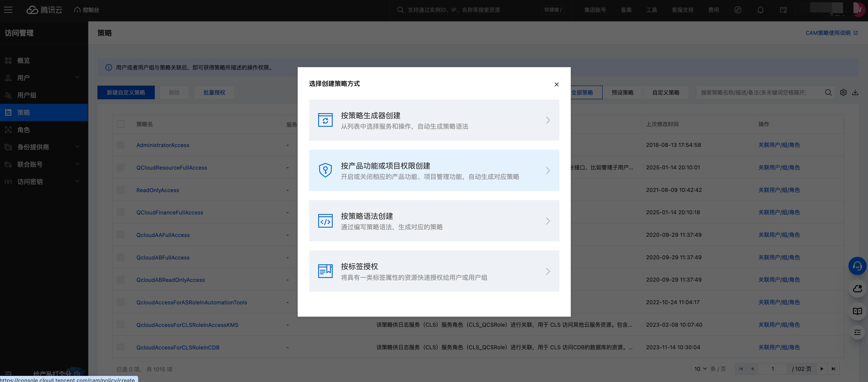The width and height of the screenshot is (868, 382).
Task: Open the Cloud Shell terminal icon in the top bar
Action: click(783, 10)
